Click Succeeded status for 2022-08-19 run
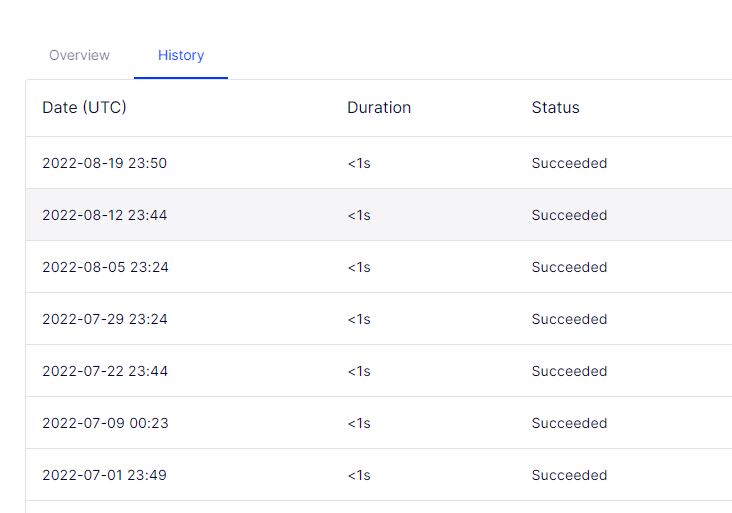This screenshot has width=732, height=513. tap(569, 163)
